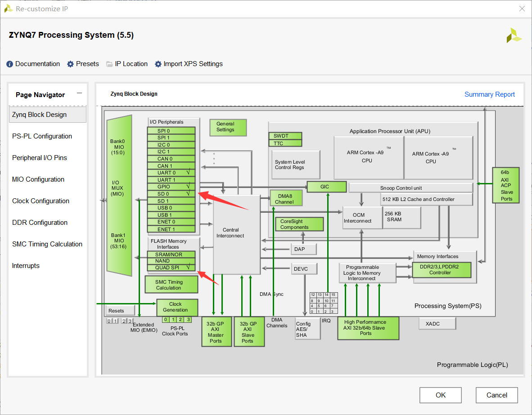
Task: Select the GIC block in the diagram
Action: [326, 187]
